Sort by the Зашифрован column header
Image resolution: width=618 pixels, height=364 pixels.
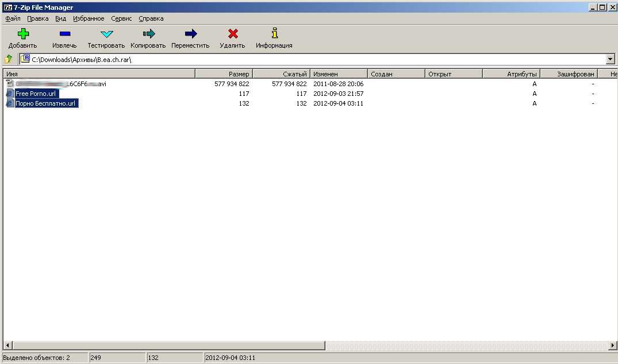pyautogui.click(x=569, y=74)
